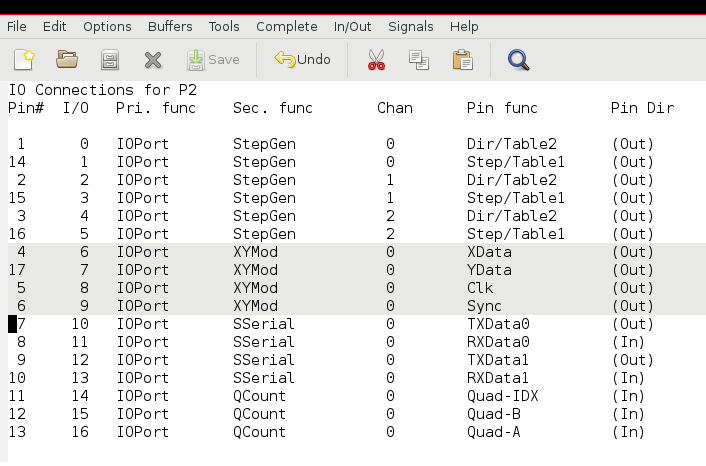This screenshot has height=466, width=706.
Task: Open the Help menu
Action: pyautogui.click(x=464, y=27)
